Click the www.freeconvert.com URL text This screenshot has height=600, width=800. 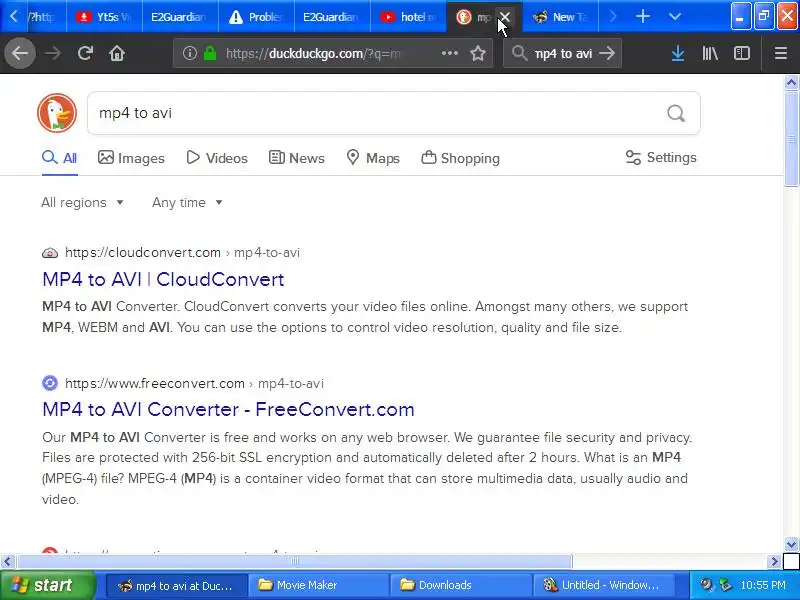click(x=155, y=383)
